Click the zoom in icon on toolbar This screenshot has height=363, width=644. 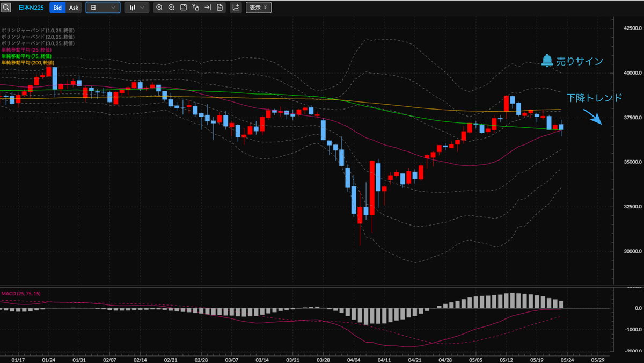pyautogui.click(x=159, y=8)
